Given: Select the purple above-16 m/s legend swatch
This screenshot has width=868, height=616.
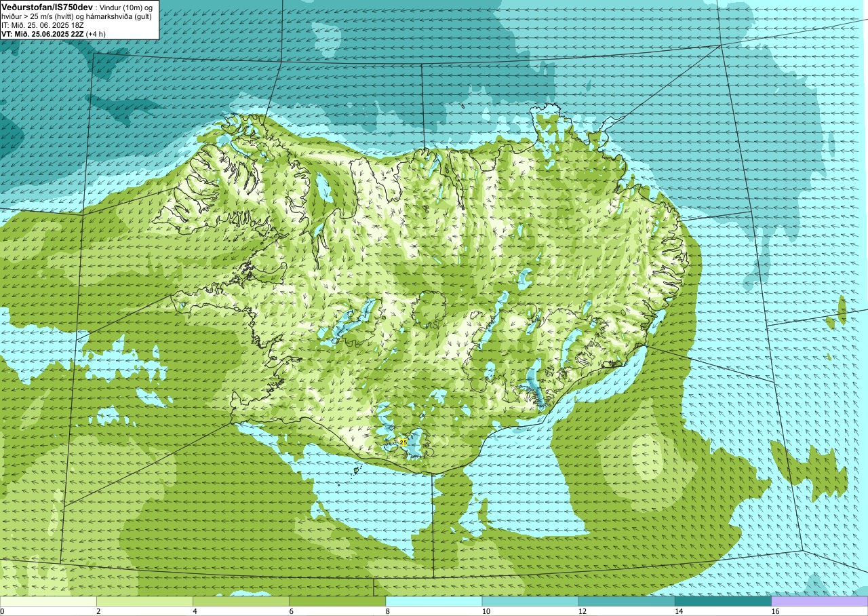Looking at the screenshot, I should point(820,601).
